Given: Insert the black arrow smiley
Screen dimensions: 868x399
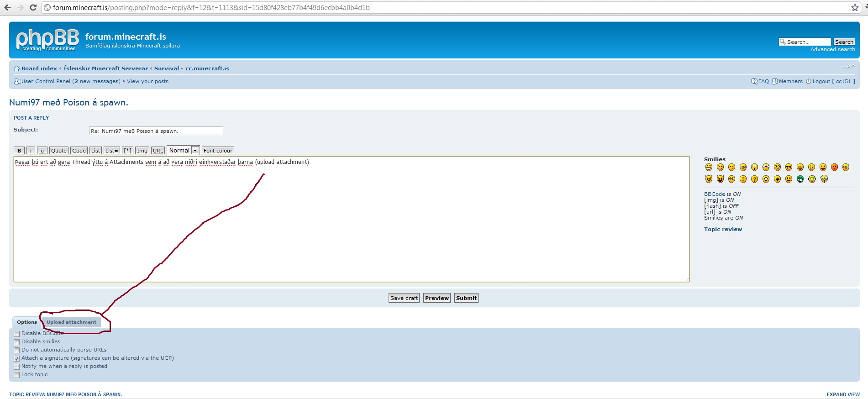Looking at the screenshot, I should [x=777, y=179].
